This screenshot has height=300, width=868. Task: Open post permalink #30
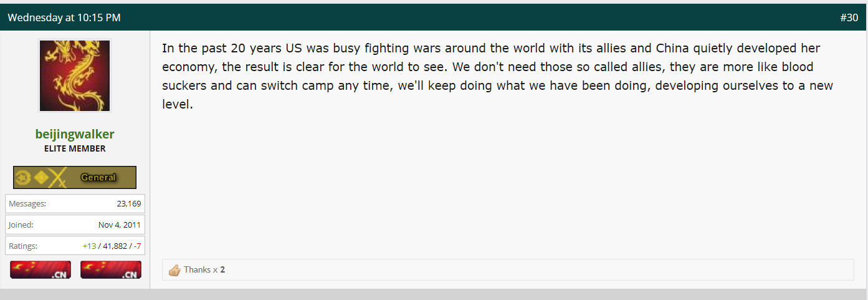pos(849,17)
